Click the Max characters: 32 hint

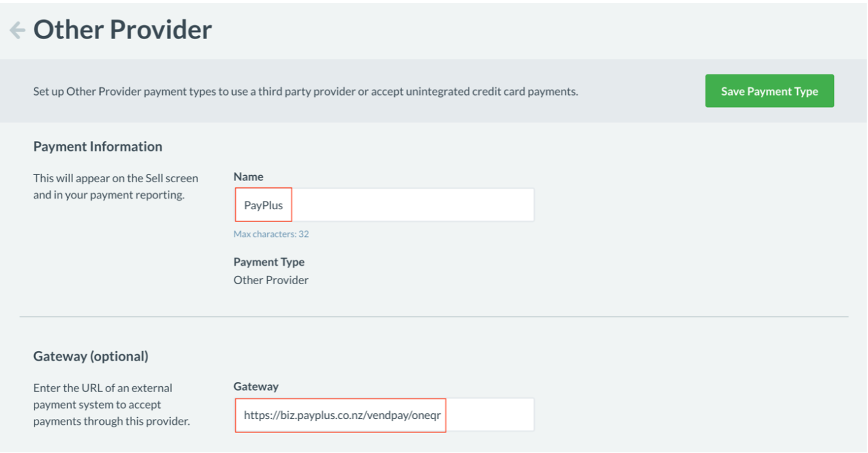click(271, 234)
